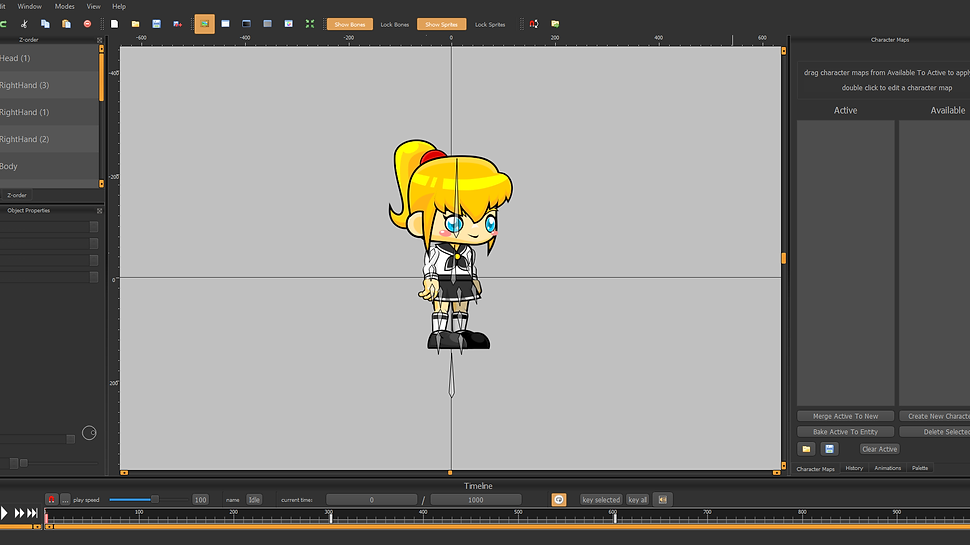Click the key selected button
Image resolution: width=970 pixels, height=545 pixels.
click(601, 500)
